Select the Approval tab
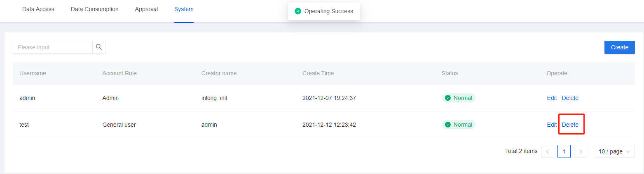644x174 pixels. (x=146, y=9)
